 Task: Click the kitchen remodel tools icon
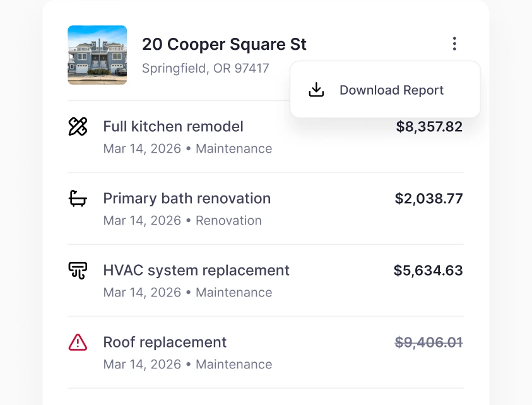pyautogui.click(x=78, y=127)
